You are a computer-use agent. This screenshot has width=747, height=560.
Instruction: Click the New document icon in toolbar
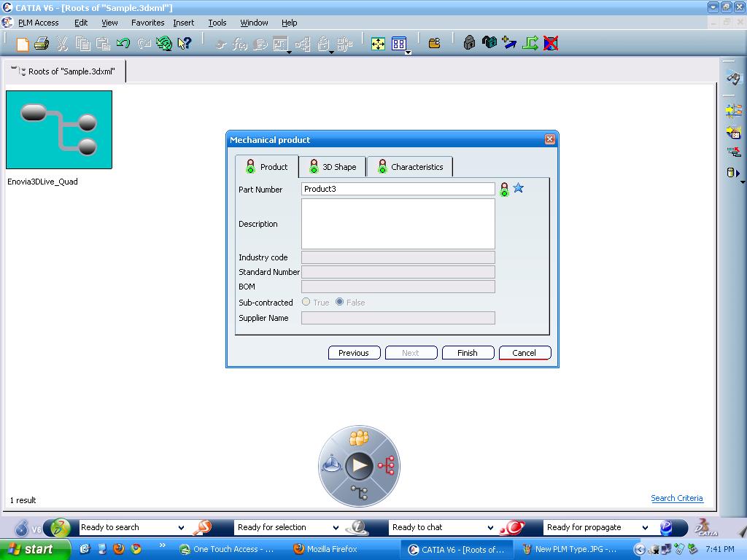tap(23, 44)
